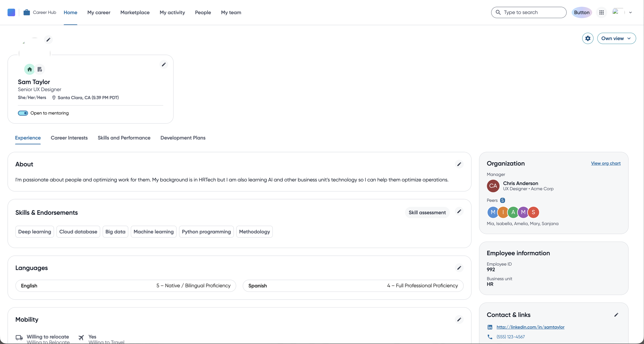Open the View org chart link
The image size is (644, 344).
(x=605, y=163)
